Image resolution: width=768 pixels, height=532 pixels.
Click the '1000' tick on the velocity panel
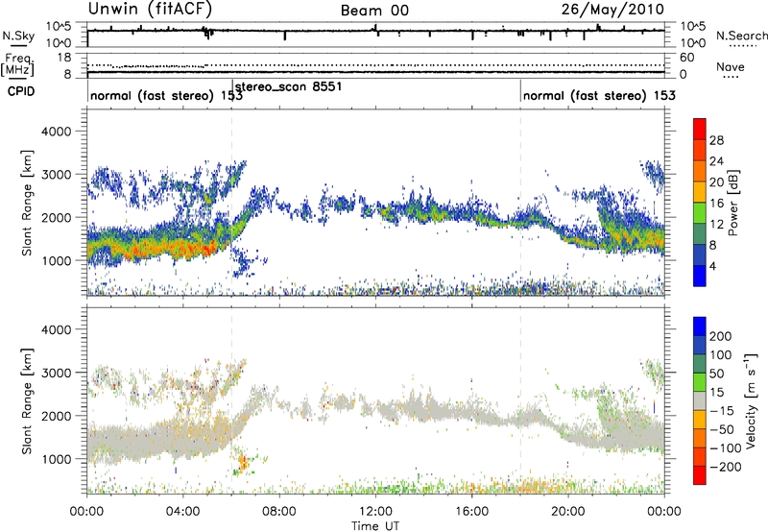[56, 459]
